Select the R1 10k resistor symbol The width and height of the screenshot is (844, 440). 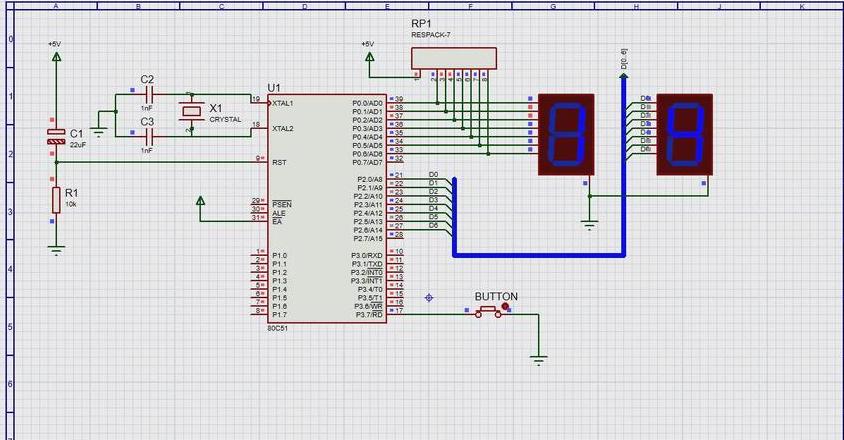tap(56, 200)
